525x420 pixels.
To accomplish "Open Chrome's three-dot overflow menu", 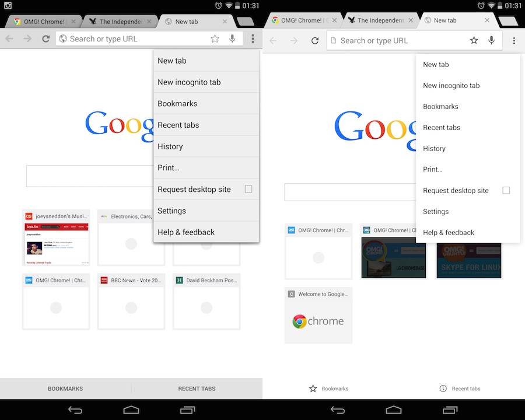I will (253, 38).
